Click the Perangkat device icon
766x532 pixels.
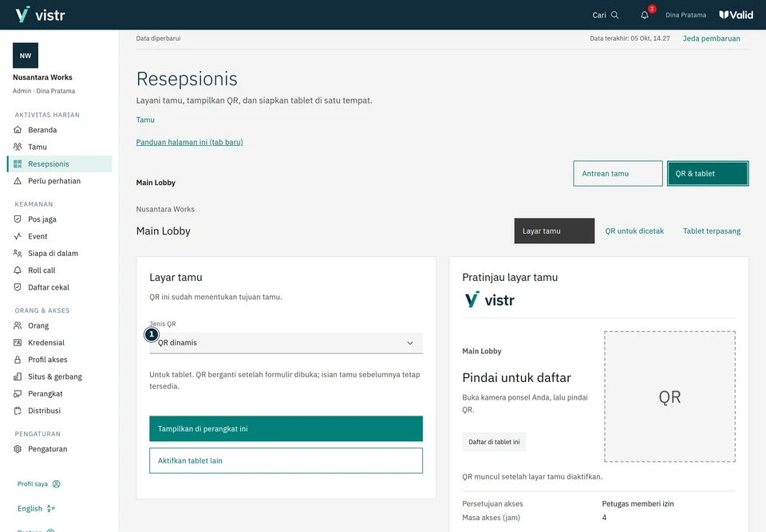click(x=18, y=394)
